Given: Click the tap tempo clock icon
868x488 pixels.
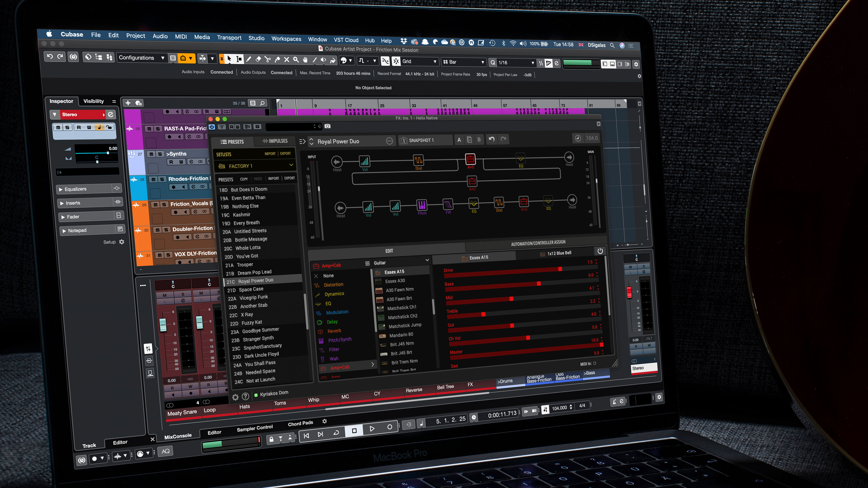Looking at the screenshot, I should click(578, 138).
